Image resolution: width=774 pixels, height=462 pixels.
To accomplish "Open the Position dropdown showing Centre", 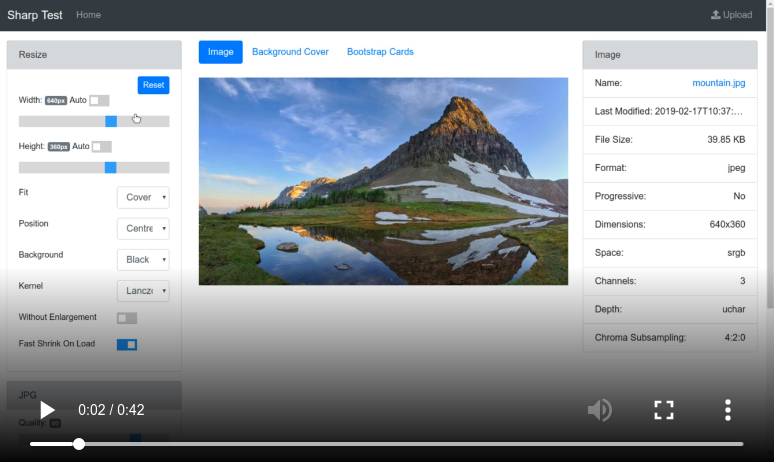I will click(x=143, y=229).
